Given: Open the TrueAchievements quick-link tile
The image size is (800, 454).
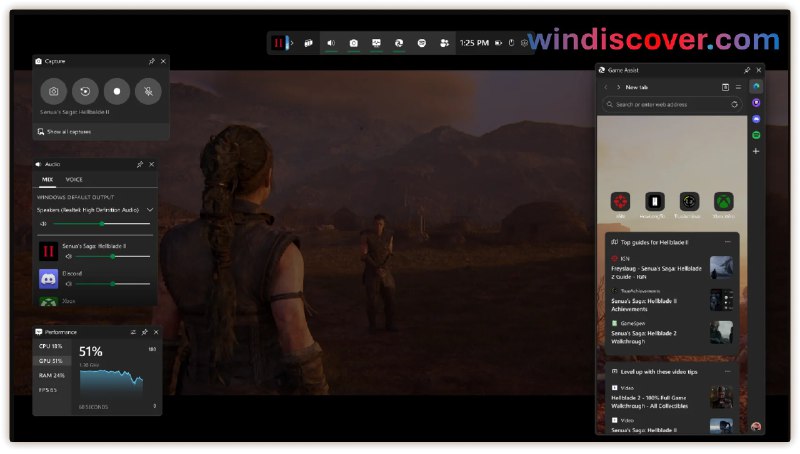Looking at the screenshot, I should [x=689, y=201].
